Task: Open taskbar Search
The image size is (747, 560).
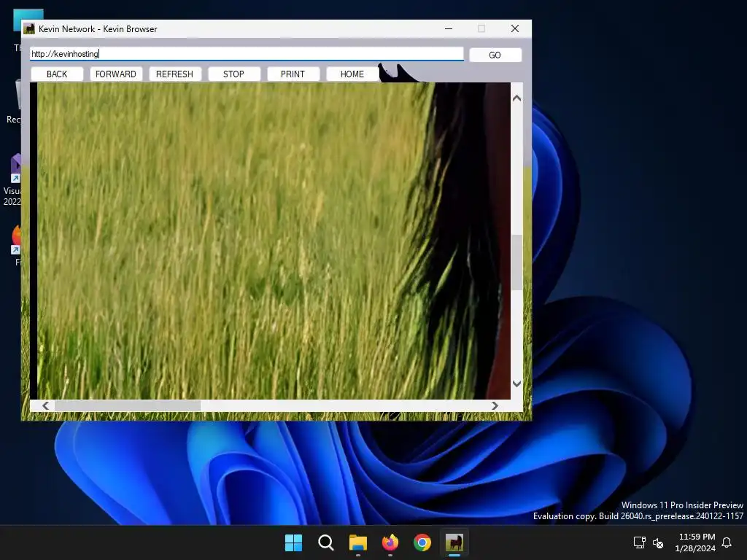Action: 326,542
